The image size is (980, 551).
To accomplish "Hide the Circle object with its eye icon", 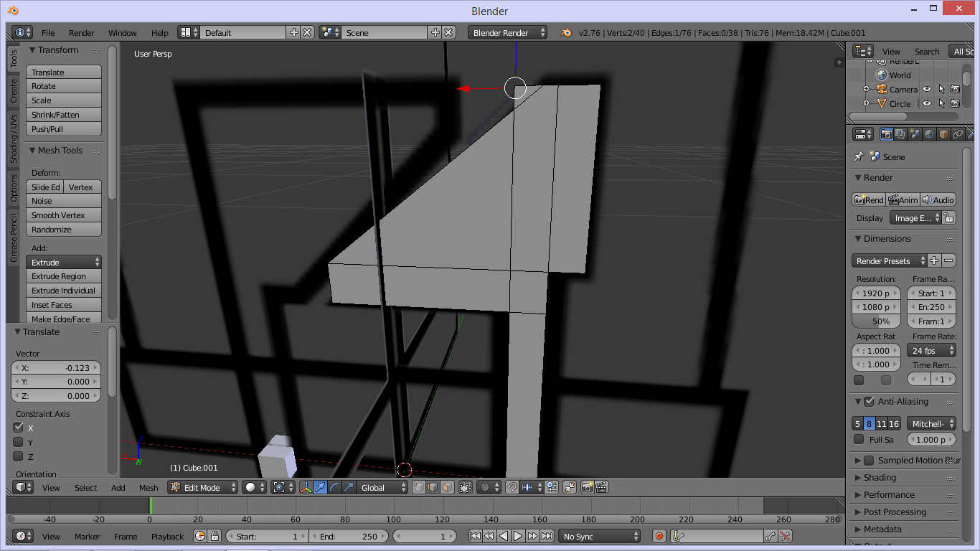I will click(x=927, y=103).
